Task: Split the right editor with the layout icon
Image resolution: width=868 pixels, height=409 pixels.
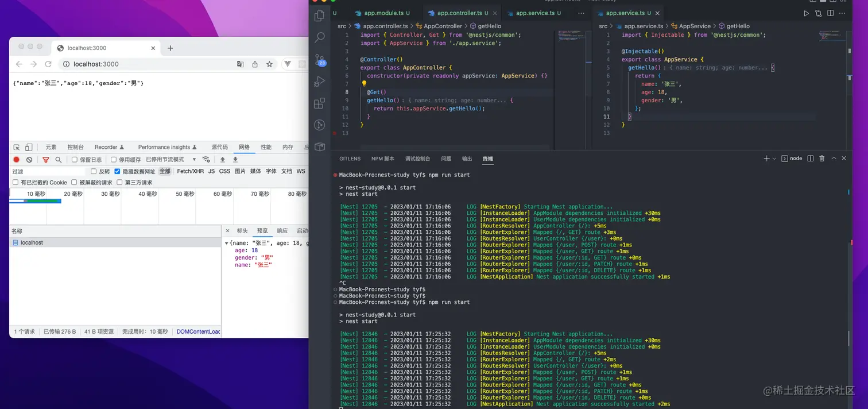Action: tap(830, 13)
